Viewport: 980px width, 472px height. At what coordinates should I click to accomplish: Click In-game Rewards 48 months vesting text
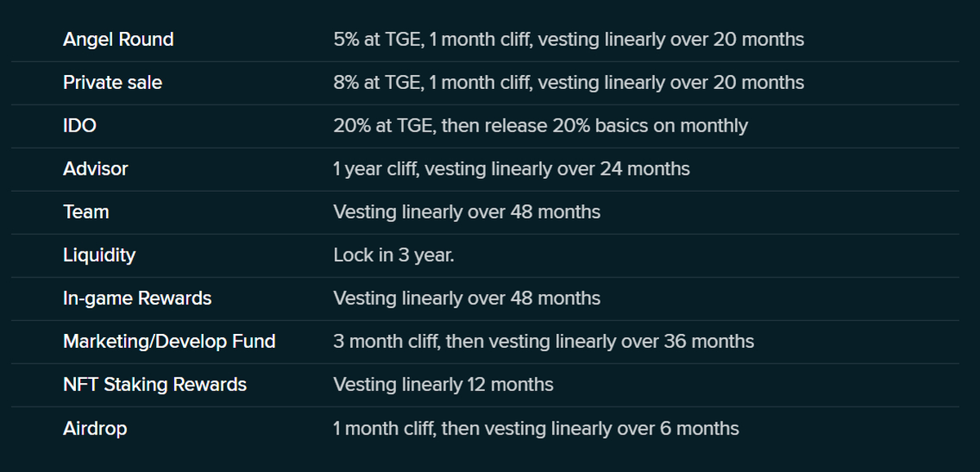pos(466,298)
